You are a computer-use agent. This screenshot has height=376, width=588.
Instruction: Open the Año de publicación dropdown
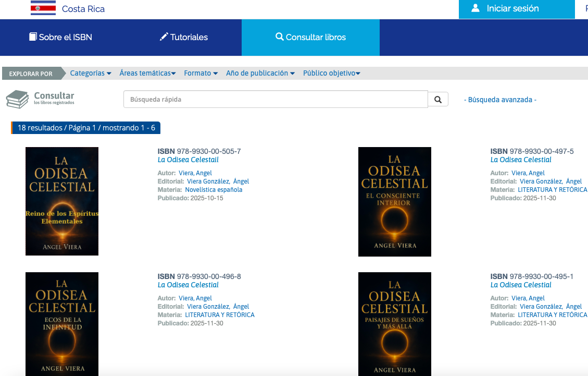coord(260,74)
